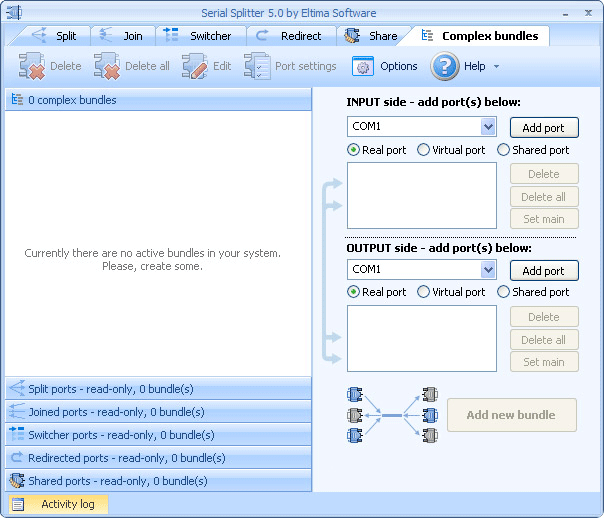This screenshot has width=604, height=518.
Task: Expand Split ports read-only panel
Action: click(x=158, y=389)
